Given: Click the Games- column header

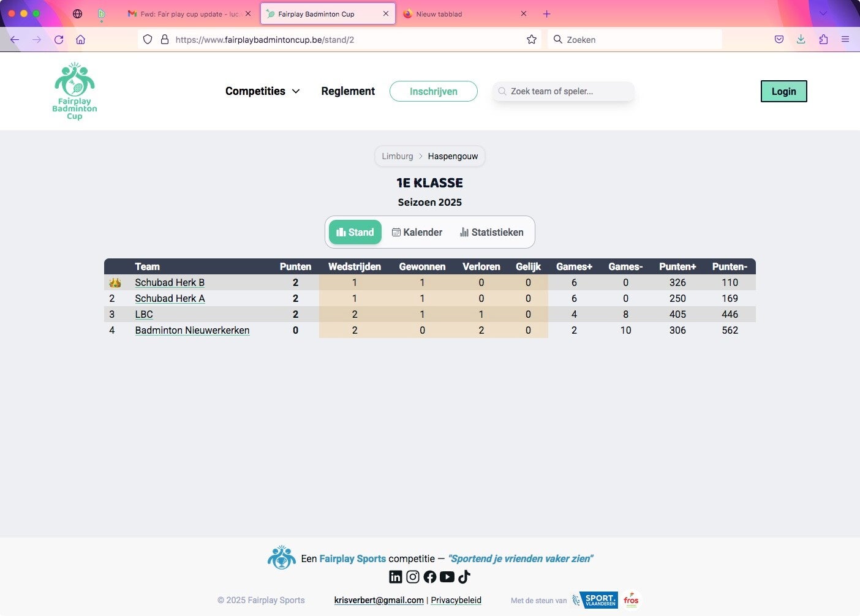Looking at the screenshot, I should [625, 266].
